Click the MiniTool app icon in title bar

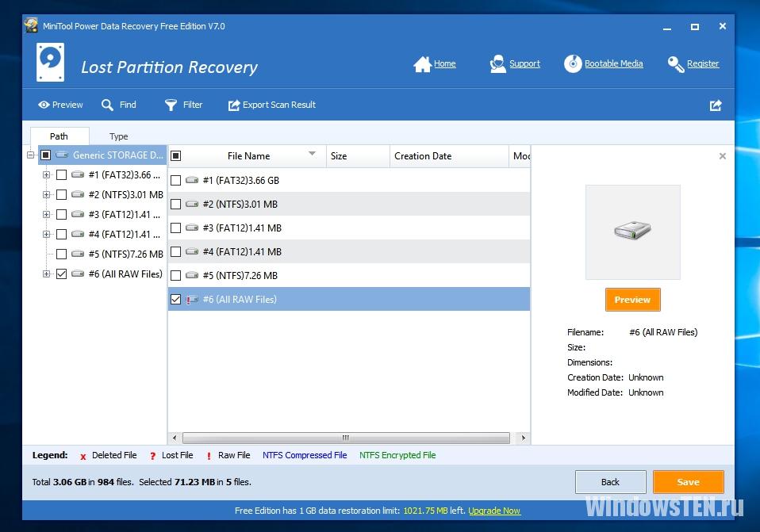(31, 25)
